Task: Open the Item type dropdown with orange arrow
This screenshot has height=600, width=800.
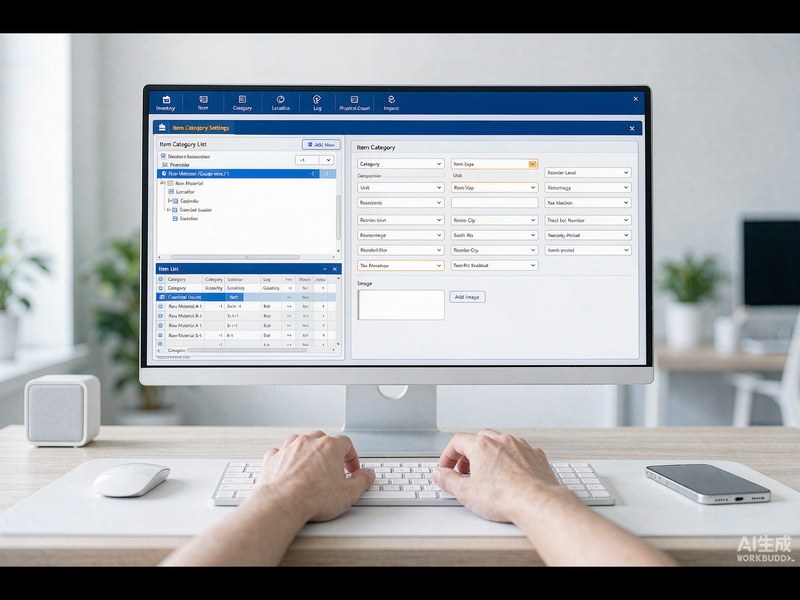Action: [x=494, y=164]
